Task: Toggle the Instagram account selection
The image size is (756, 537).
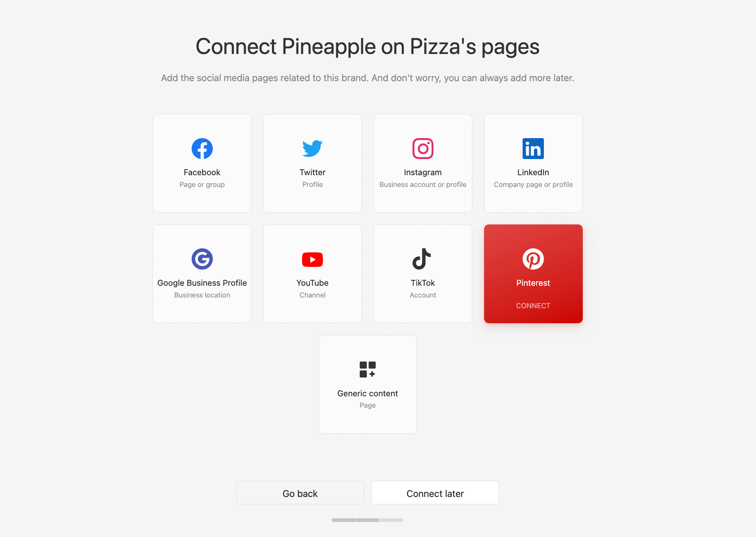Action: point(423,163)
